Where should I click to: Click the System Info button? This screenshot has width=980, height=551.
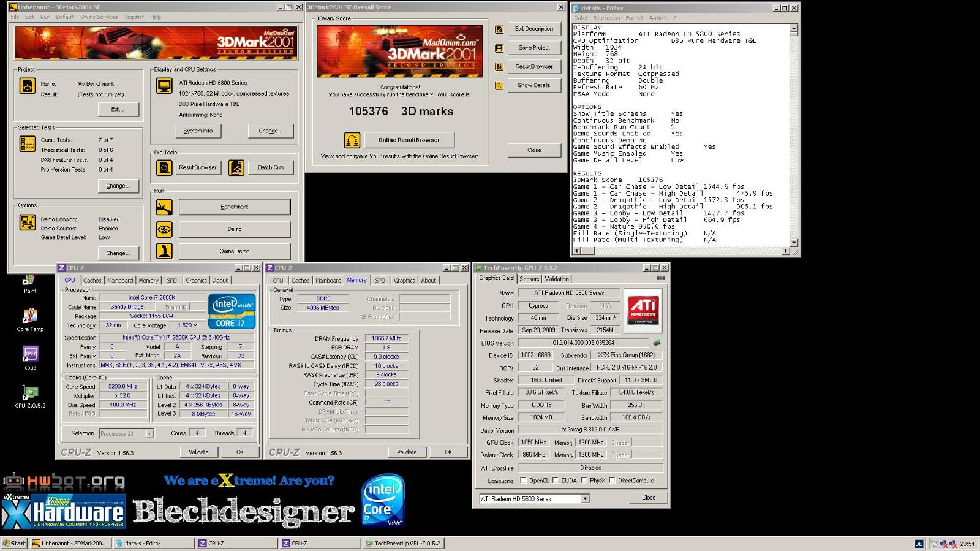tap(198, 131)
